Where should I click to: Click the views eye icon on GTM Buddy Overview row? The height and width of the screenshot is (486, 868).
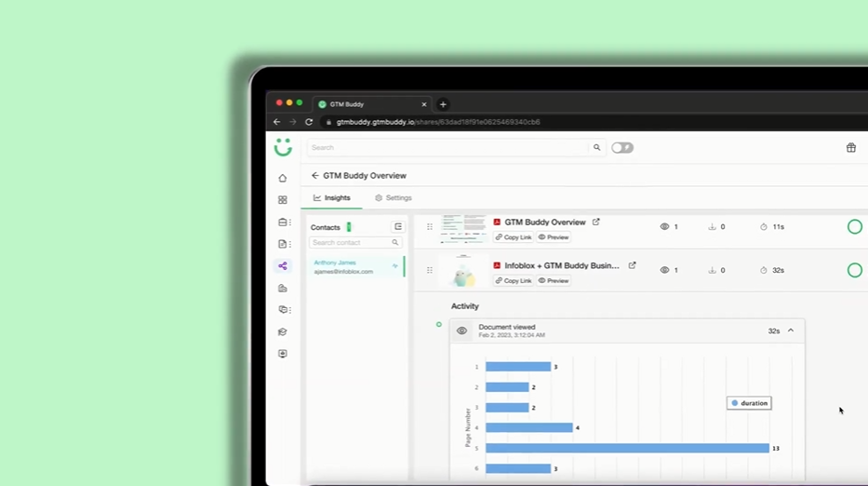click(664, 226)
